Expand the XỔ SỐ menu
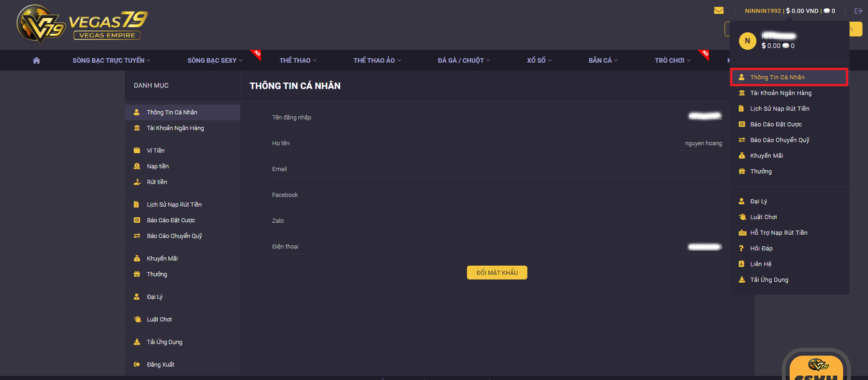The height and width of the screenshot is (380, 868). coord(539,60)
